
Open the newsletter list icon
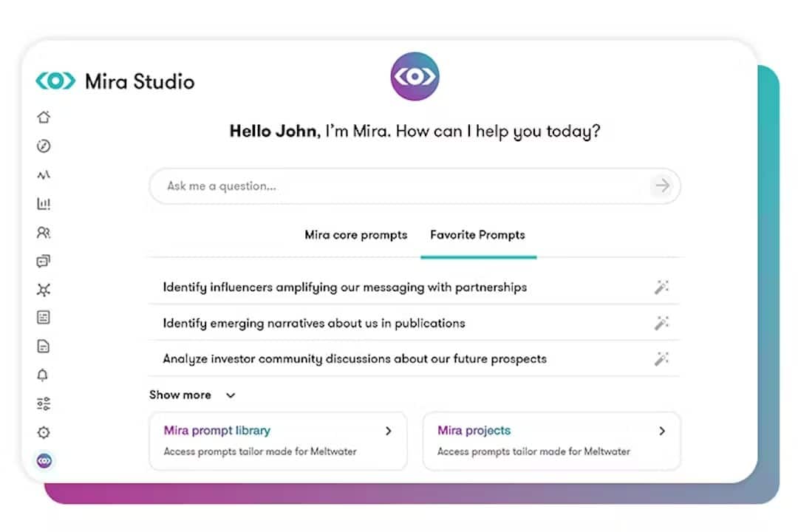click(44, 318)
